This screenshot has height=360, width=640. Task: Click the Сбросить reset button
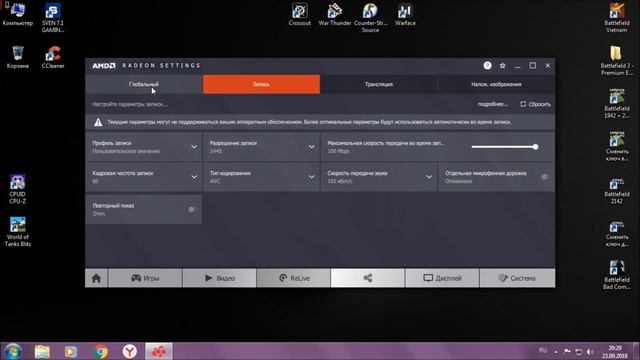tap(536, 104)
